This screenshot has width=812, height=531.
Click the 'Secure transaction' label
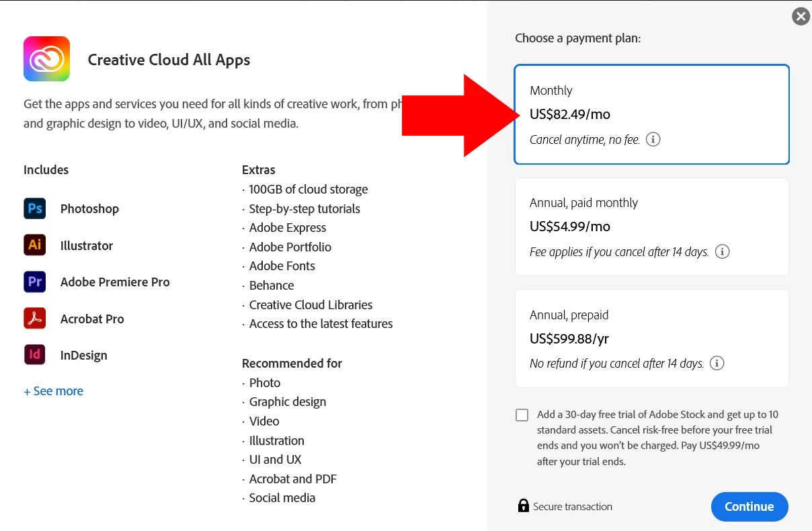click(573, 507)
